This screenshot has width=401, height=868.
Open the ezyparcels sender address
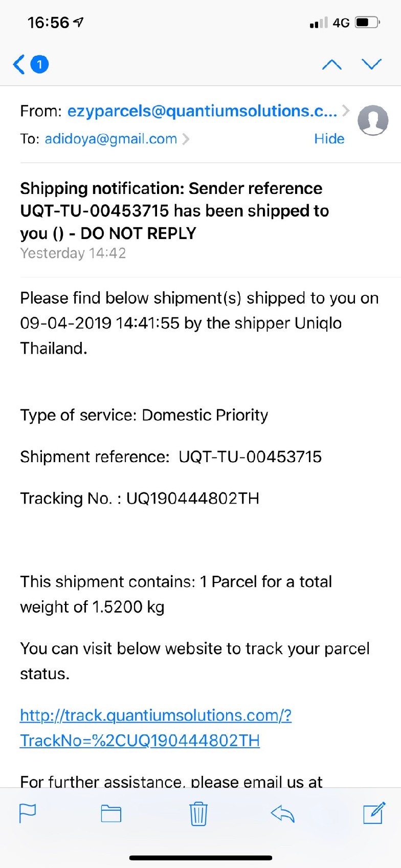(x=202, y=111)
